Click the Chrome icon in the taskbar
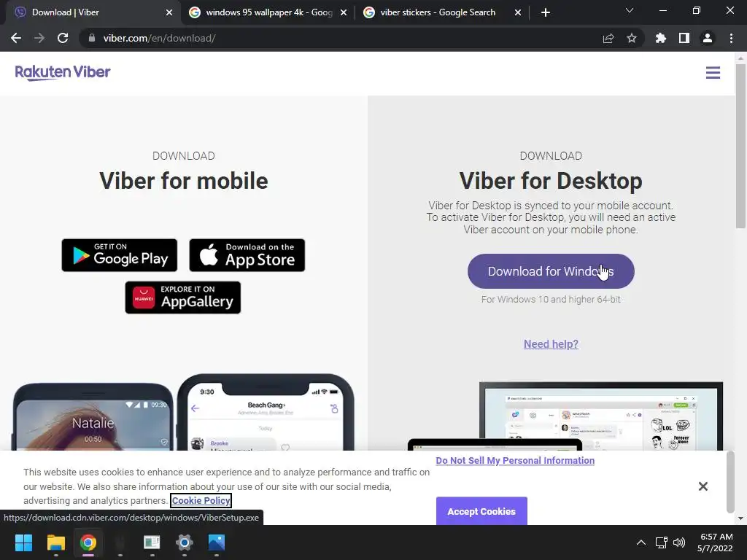747x560 pixels. click(88, 542)
